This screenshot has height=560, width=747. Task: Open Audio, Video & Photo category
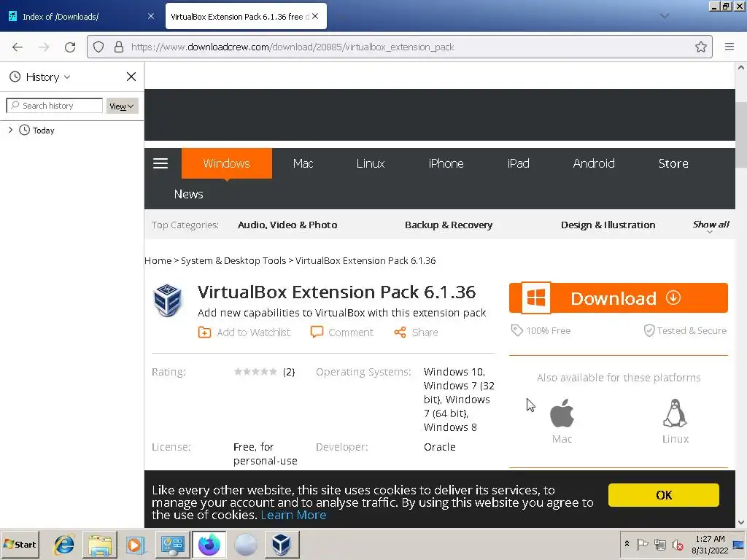[287, 225]
